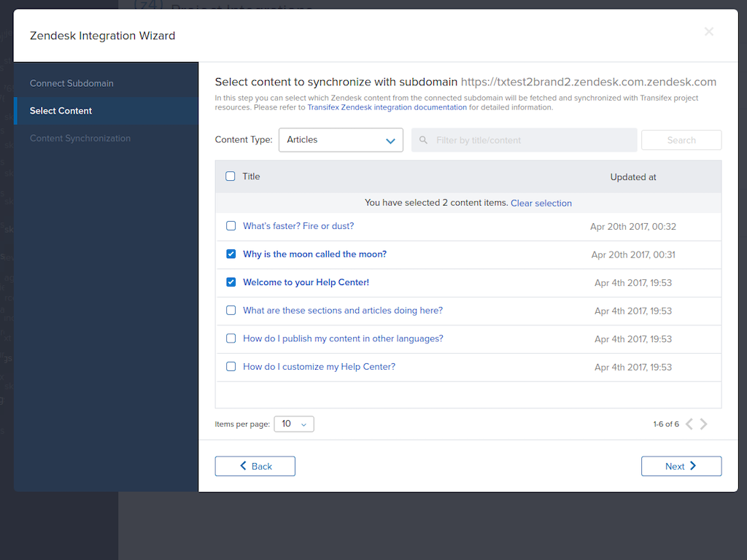Viewport: 747px width, 560px height.
Task: Go to previous page with left chevron
Action: (x=689, y=424)
